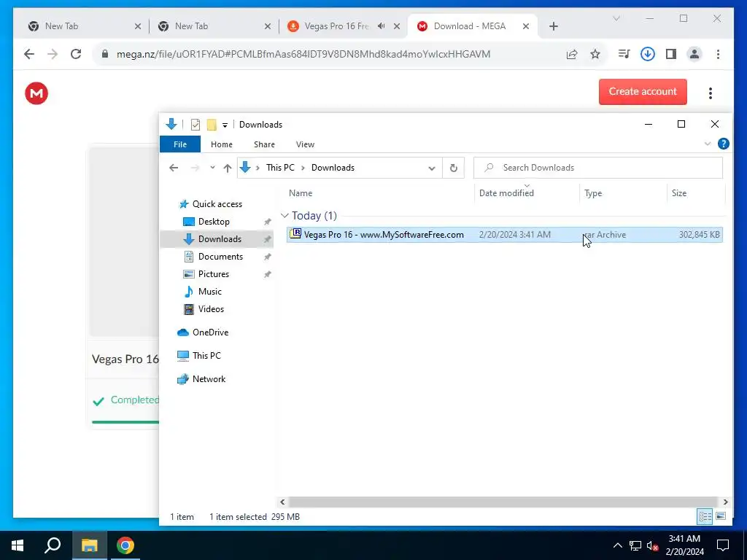Mute the Vegas Pro 16 tab audio icon

[x=381, y=26]
